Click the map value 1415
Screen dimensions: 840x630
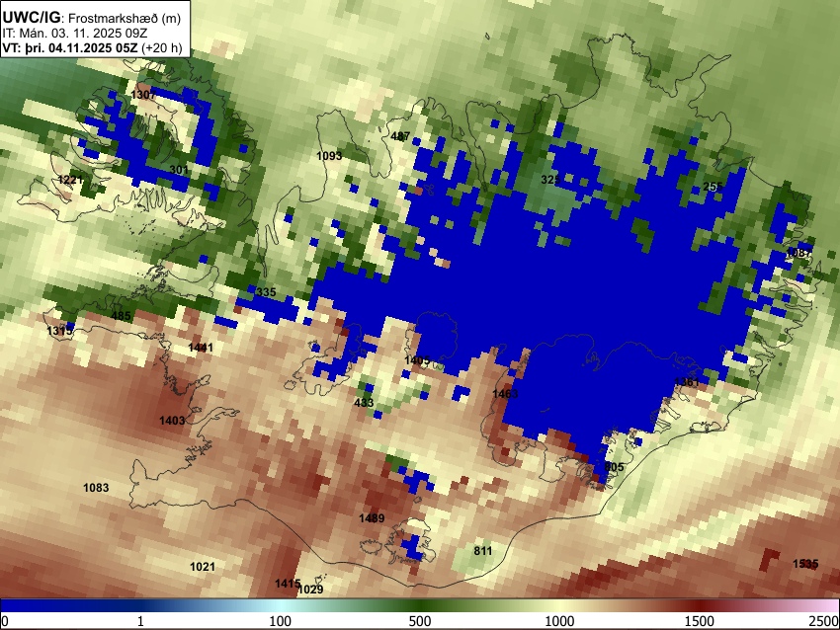288,583
